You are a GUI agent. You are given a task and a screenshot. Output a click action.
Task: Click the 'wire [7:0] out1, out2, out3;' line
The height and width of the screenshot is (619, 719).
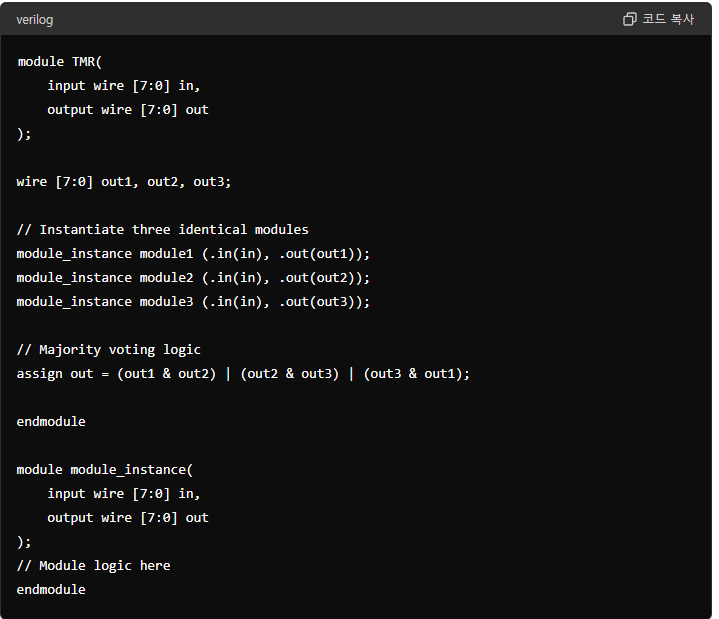124,182
